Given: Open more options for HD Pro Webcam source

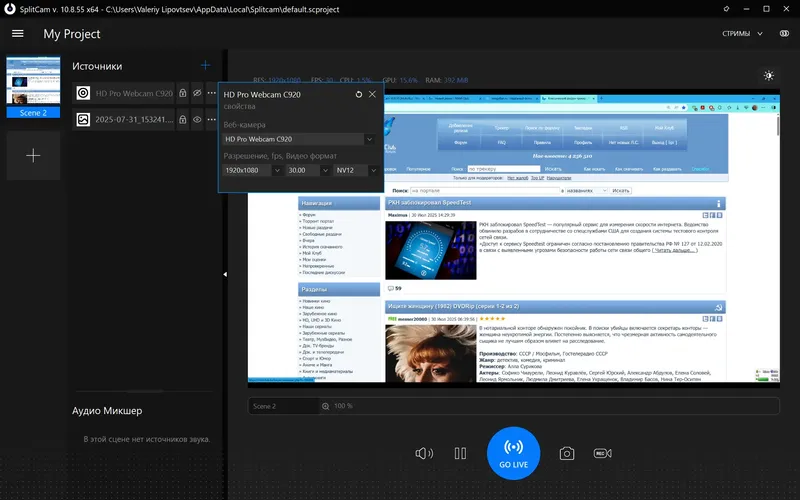Looking at the screenshot, I should tap(211, 93).
